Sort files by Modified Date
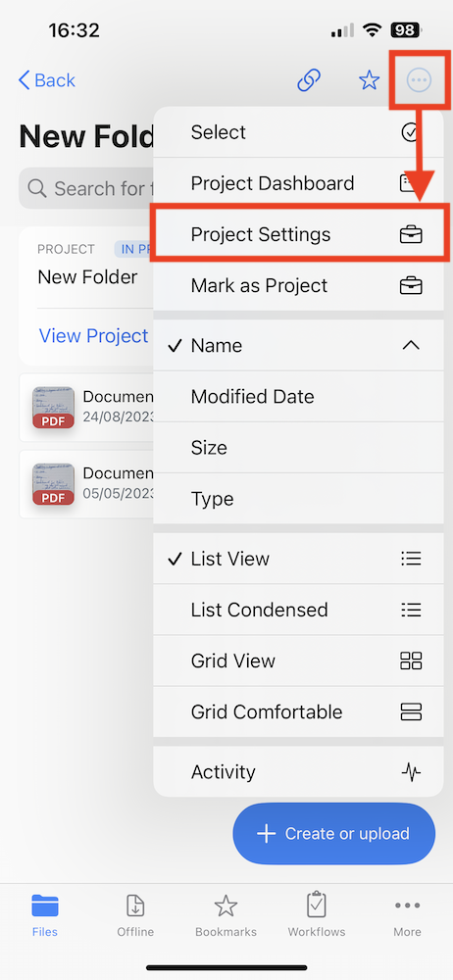The height and width of the screenshot is (980, 453). (298, 396)
